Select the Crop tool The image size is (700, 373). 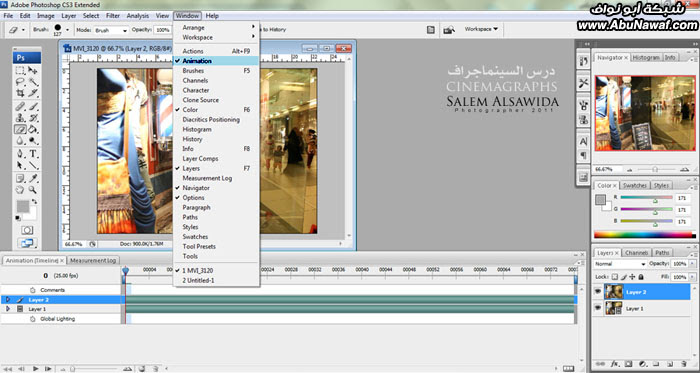click(21, 93)
